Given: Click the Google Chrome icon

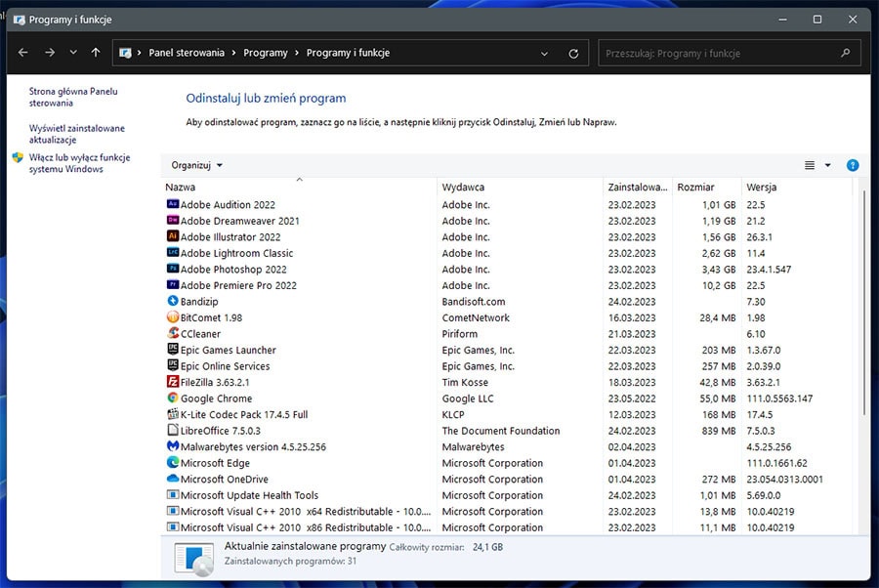Looking at the screenshot, I should [x=173, y=398].
